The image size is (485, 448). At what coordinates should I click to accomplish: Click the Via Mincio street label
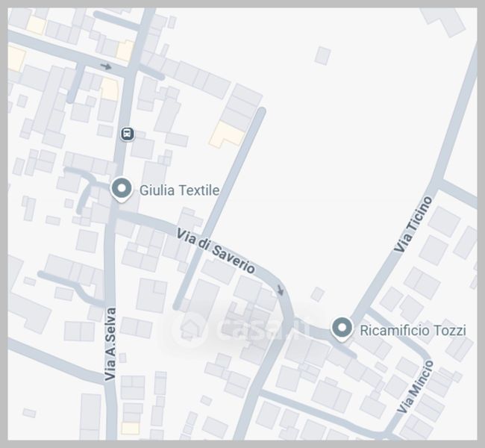click(x=416, y=387)
